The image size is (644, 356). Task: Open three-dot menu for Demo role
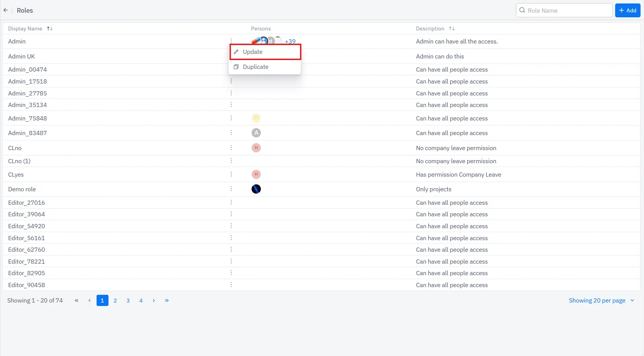231,189
